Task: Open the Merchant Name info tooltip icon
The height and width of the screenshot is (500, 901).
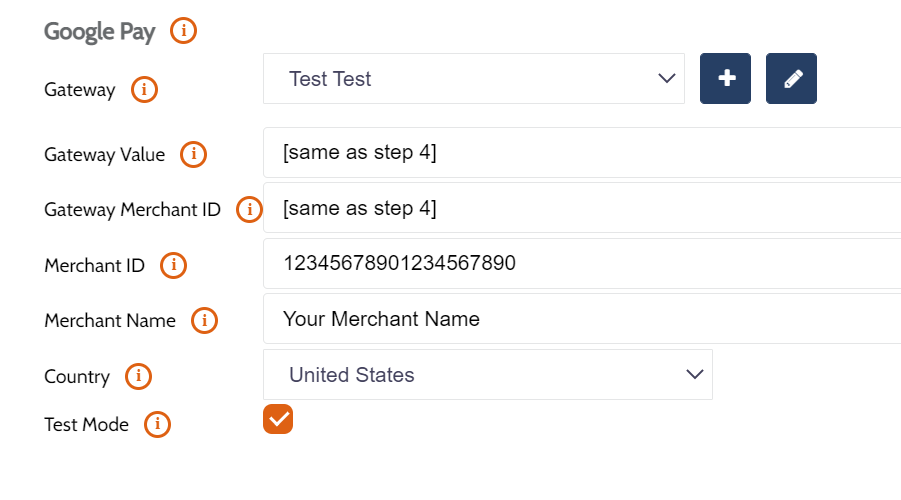Action: (x=204, y=321)
